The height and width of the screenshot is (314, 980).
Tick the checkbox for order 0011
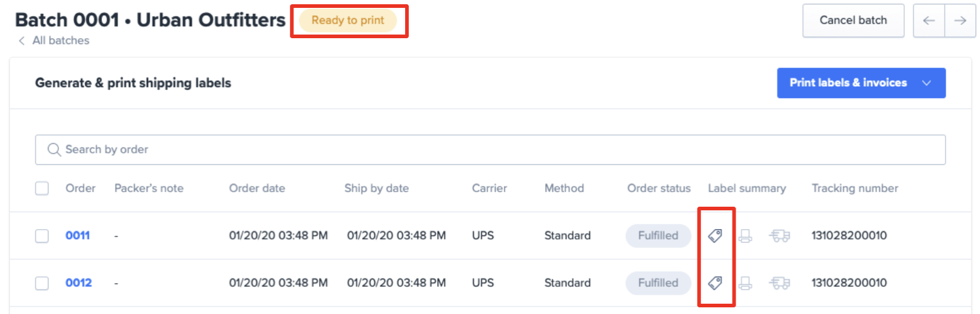[x=42, y=236]
